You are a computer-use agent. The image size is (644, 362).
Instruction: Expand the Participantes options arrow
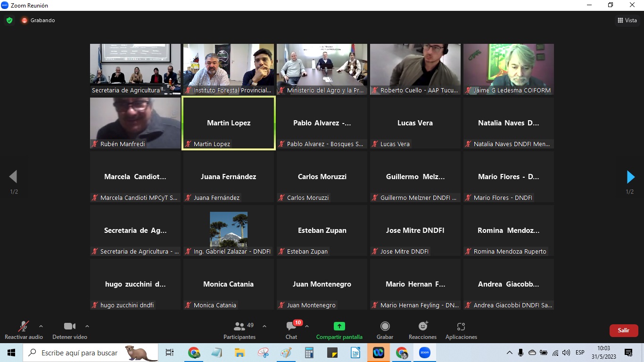(264, 326)
